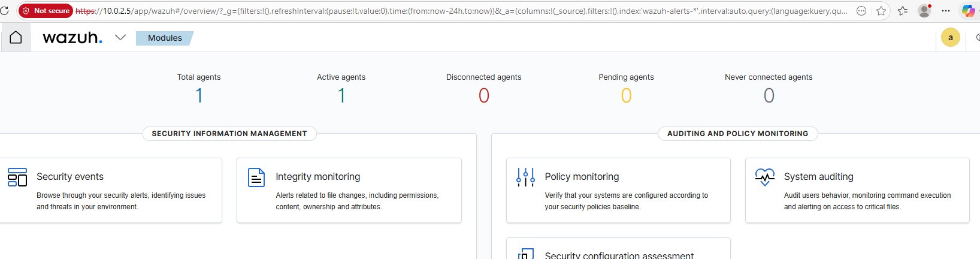Open the Security configuration assessment module
Screen dimensions: 980x259
tap(619, 255)
